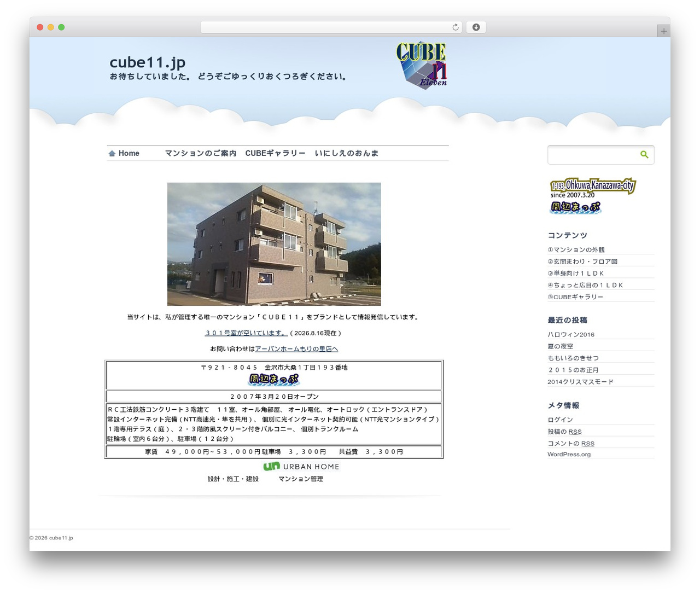Open the コメントの RSS feed link

point(571,444)
